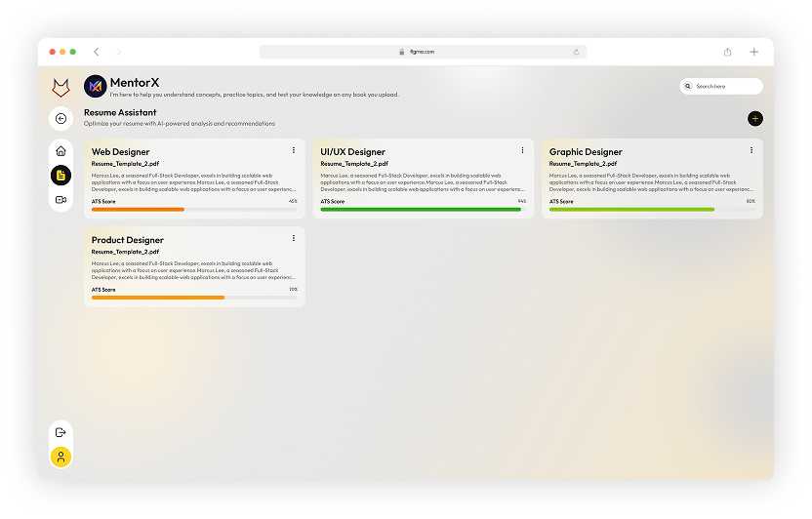Click the back arrow circle in sidebar
812x519 pixels.
[61, 118]
